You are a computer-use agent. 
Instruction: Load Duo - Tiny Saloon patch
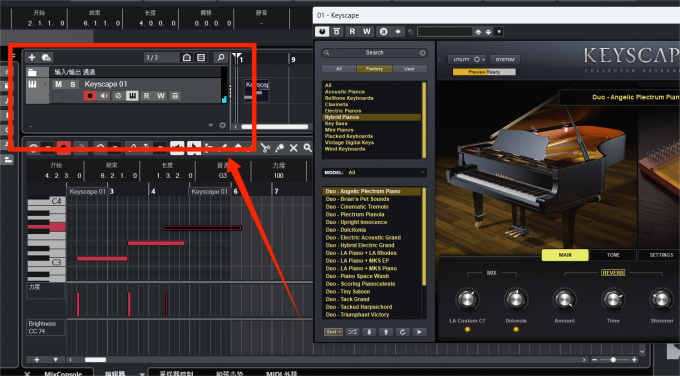click(347, 291)
